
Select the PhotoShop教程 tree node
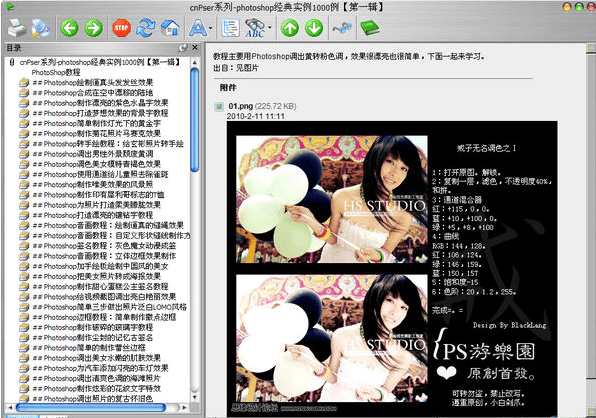pyautogui.click(x=56, y=72)
